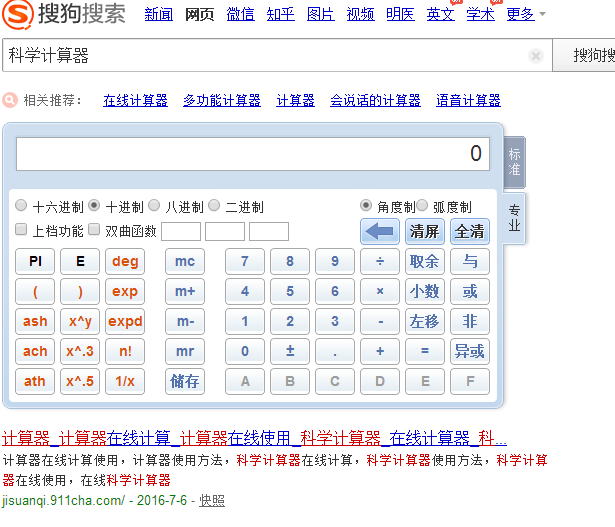615x527 pixels.
Task: Toggle the 双曲函数 hyperbolic checkbox
Action: tap(95, 230)
